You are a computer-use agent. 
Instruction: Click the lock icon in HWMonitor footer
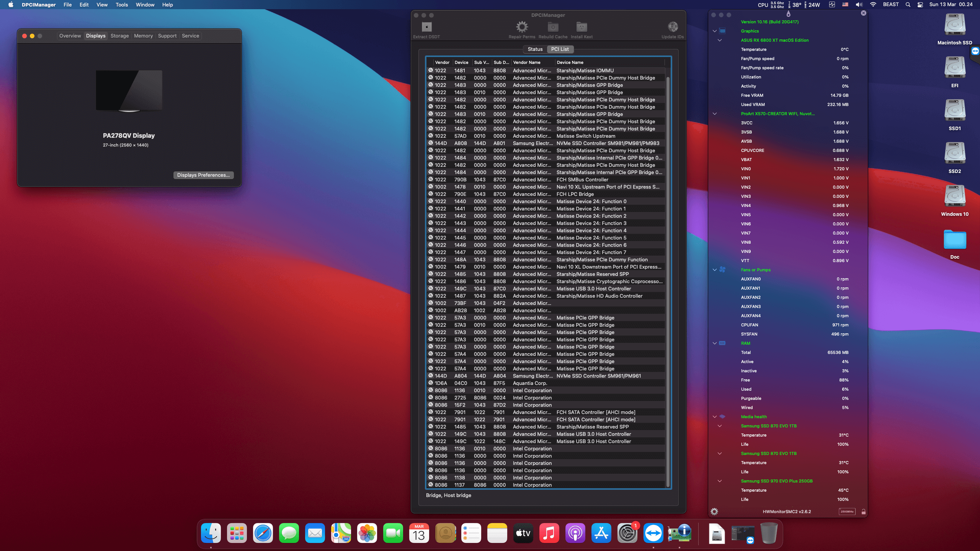(863, 512)
